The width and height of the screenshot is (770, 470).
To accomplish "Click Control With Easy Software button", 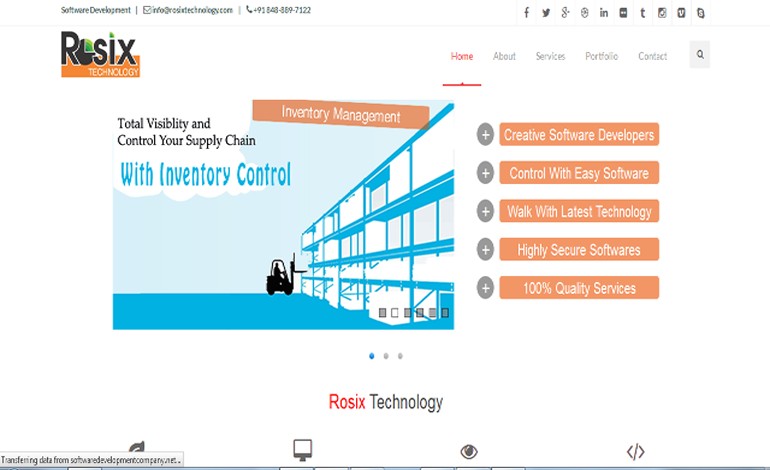I will 579,173.
